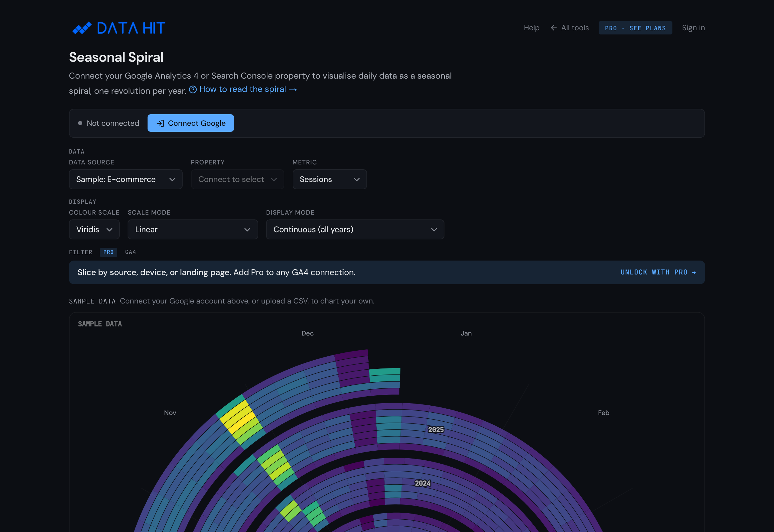Open the Data Source dropdown
The width and height of the screenshot is (774, 532).
(x=126, y=179)
